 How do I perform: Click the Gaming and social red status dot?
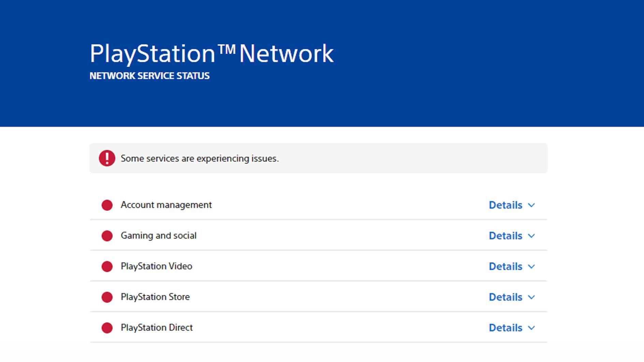tap(107, 236)
